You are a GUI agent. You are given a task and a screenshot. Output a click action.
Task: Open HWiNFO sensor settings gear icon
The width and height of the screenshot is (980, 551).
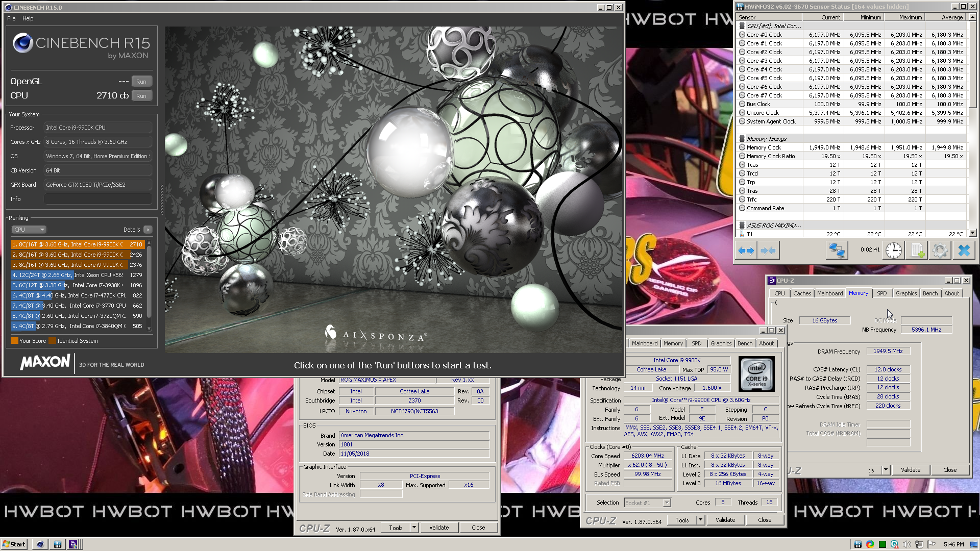click(x=940, y=251)
